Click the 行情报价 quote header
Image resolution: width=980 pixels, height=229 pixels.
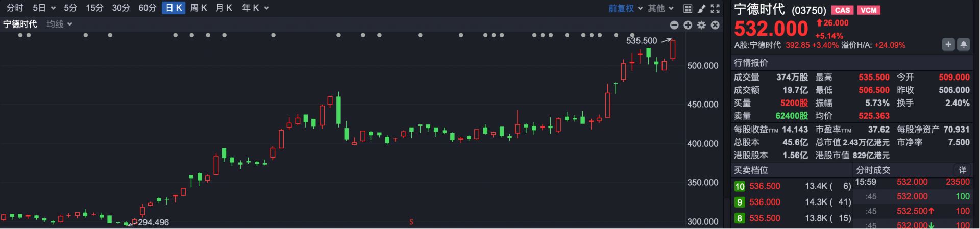[x=751, y=63]
